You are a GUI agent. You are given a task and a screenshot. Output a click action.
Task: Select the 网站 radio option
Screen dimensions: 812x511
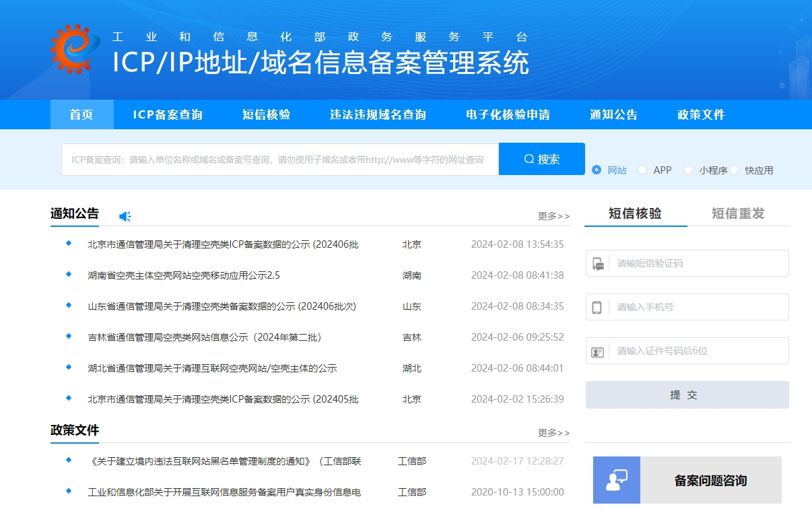pos(597,170)
